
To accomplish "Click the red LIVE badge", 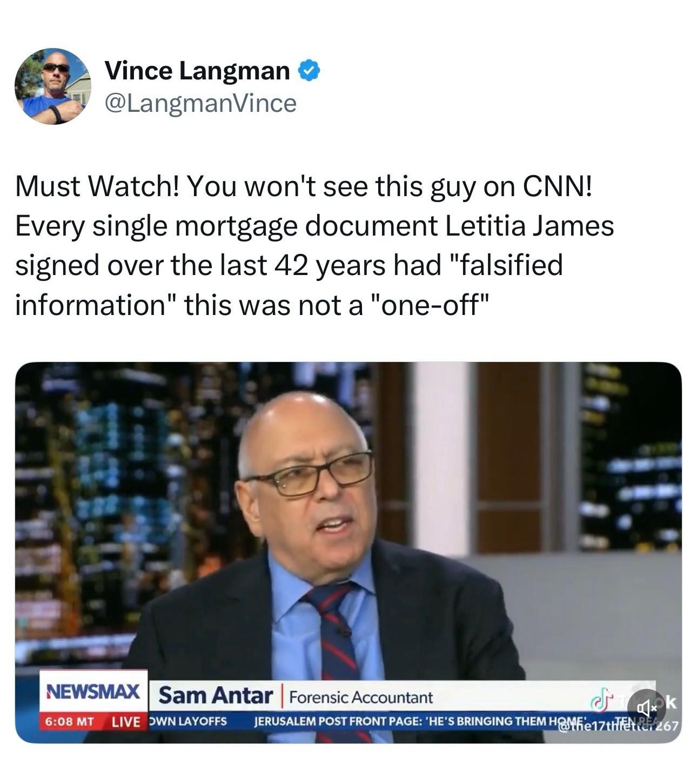I will (125, 721).
